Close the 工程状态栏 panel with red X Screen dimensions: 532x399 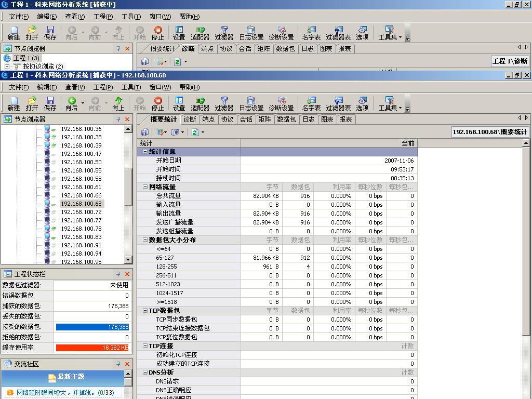click(127, 274)
